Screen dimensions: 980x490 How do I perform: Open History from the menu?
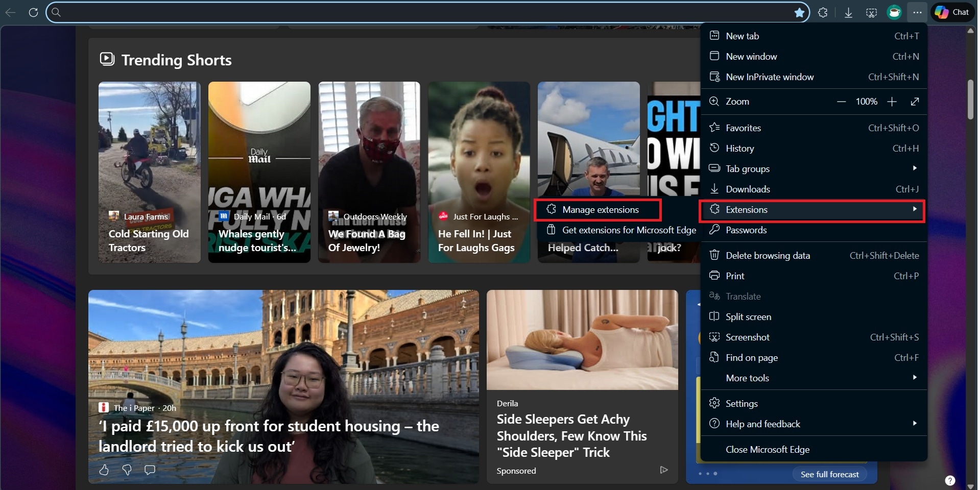814,148
